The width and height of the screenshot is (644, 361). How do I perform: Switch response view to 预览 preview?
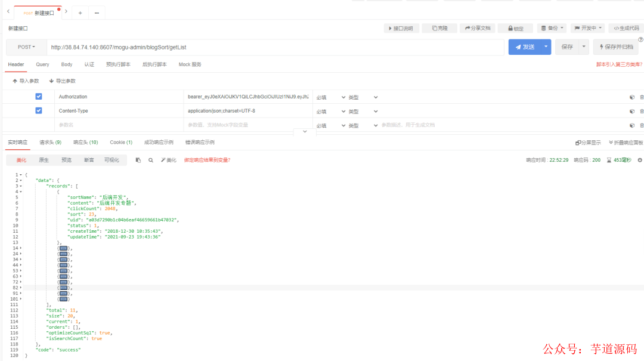tap(67, 161)
